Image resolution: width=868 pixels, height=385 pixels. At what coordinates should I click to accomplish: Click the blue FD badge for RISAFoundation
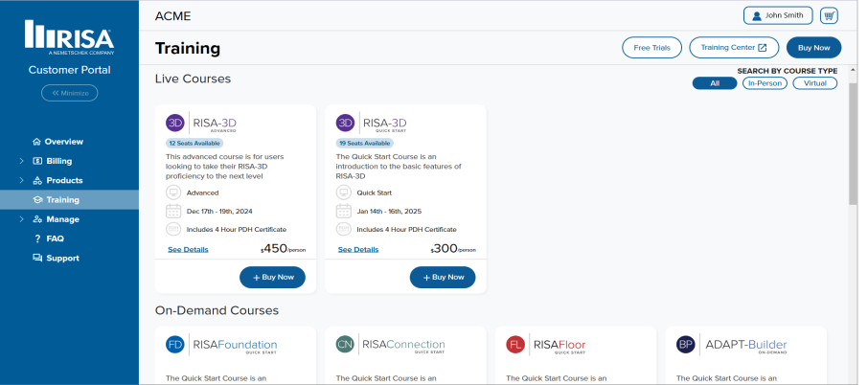point(175,345)
